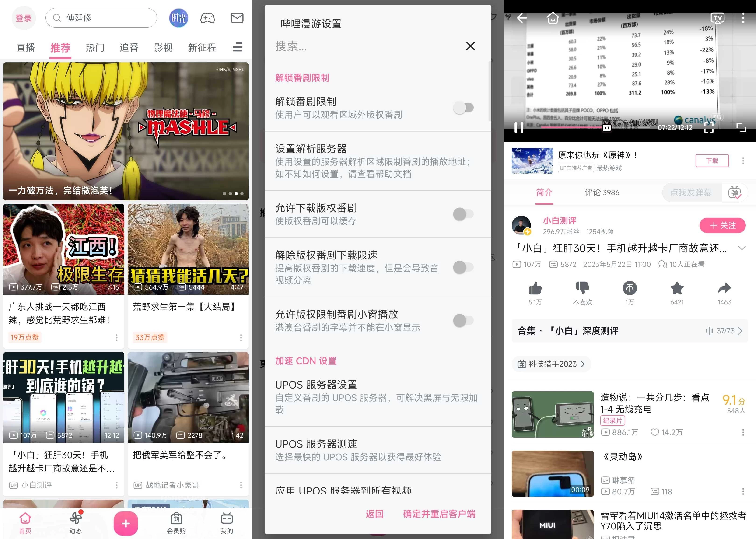This screenshot has width=756, height=539.
Task: Open the 小白测评 uploader name link
Action: point(560,221)
